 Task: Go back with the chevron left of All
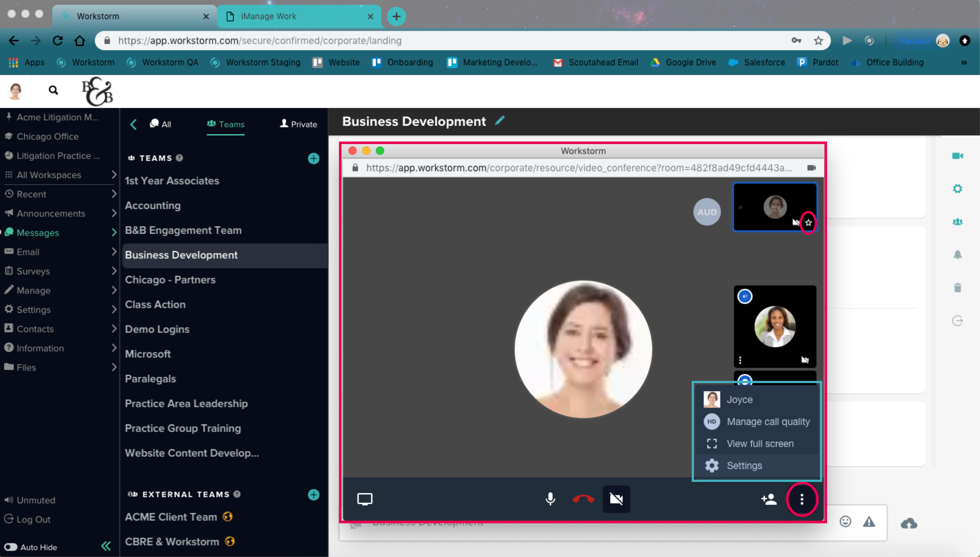[x=133, y=124]
